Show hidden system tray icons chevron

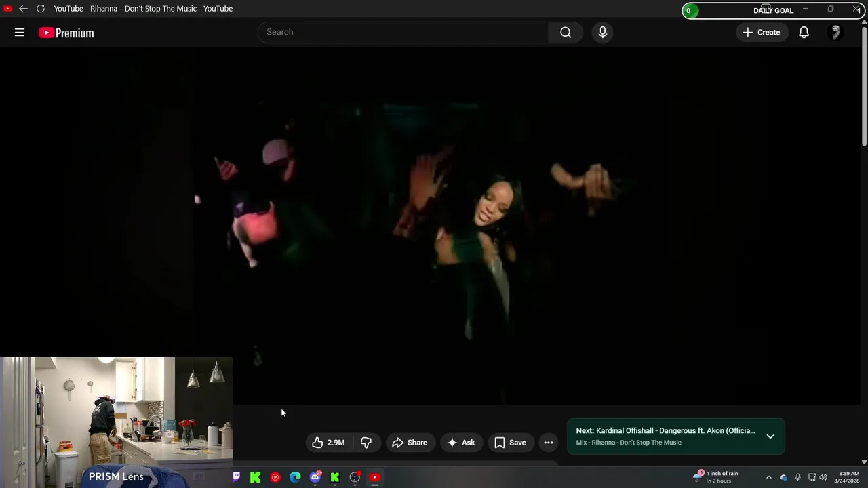(x=768, y=477)
